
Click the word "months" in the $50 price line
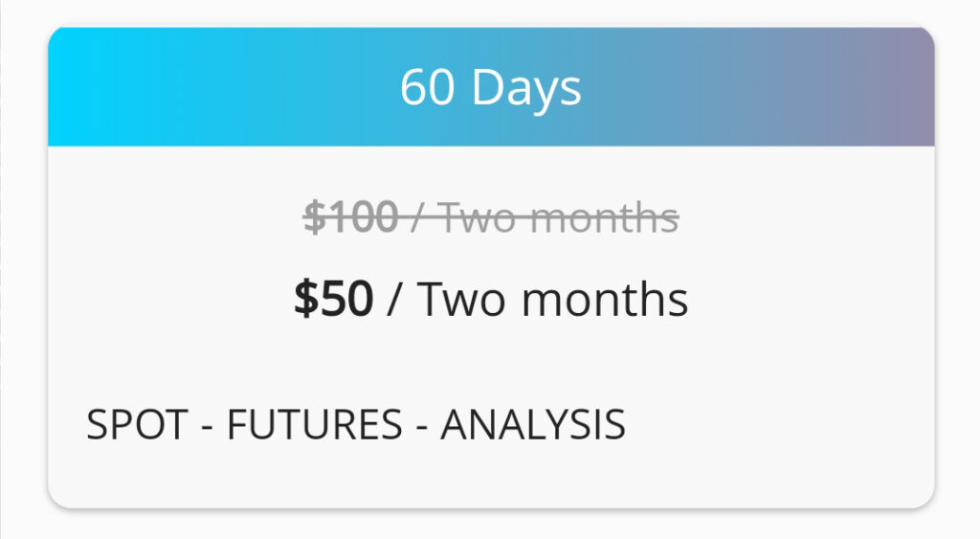(x=606, y=300)
